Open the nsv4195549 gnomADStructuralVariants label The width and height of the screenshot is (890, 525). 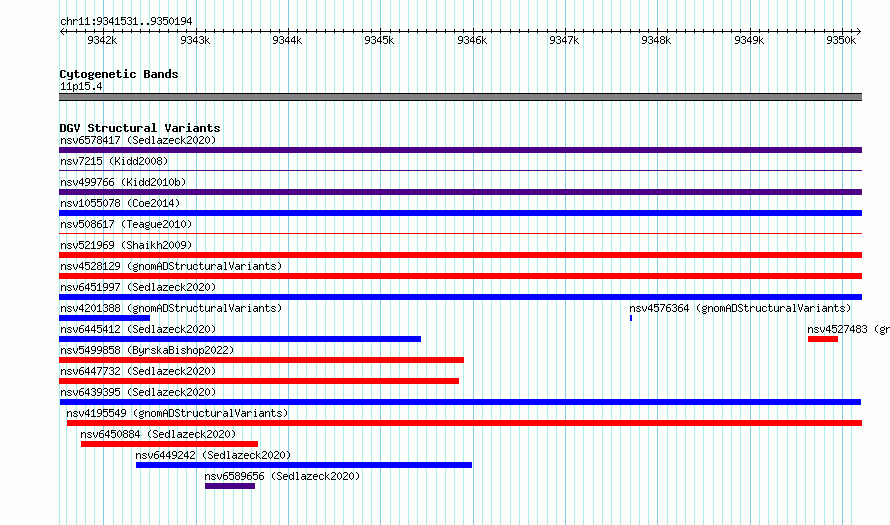(177, 413)
